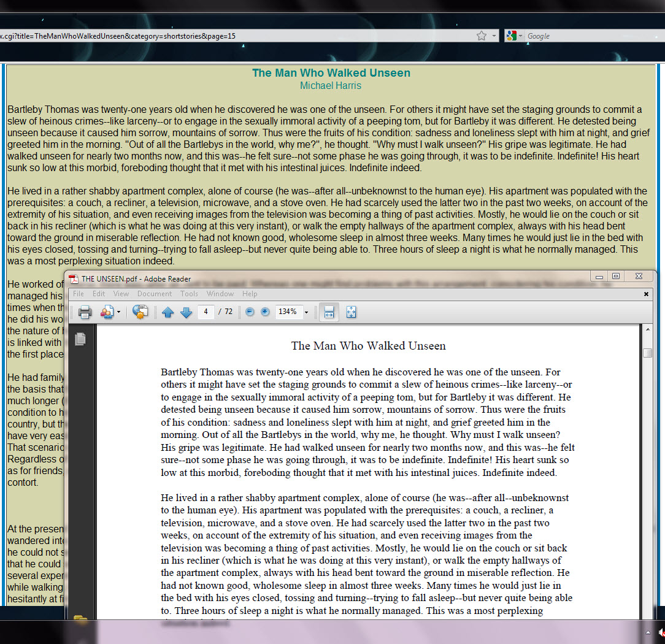Zoom in with the plus button
The image size is (665, 644).
(x=265, y=312)
